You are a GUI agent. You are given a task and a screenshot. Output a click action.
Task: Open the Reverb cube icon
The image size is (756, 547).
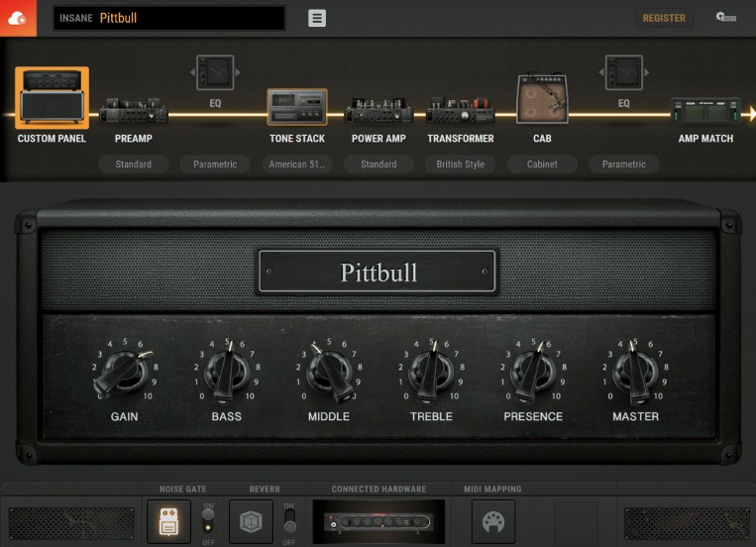(x=251, y=521)
